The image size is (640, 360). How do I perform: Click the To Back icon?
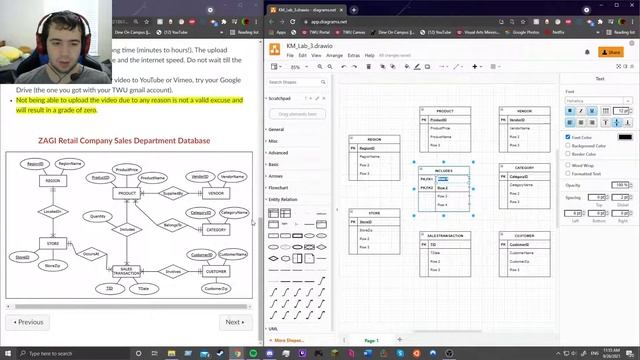tap(393, 67)
